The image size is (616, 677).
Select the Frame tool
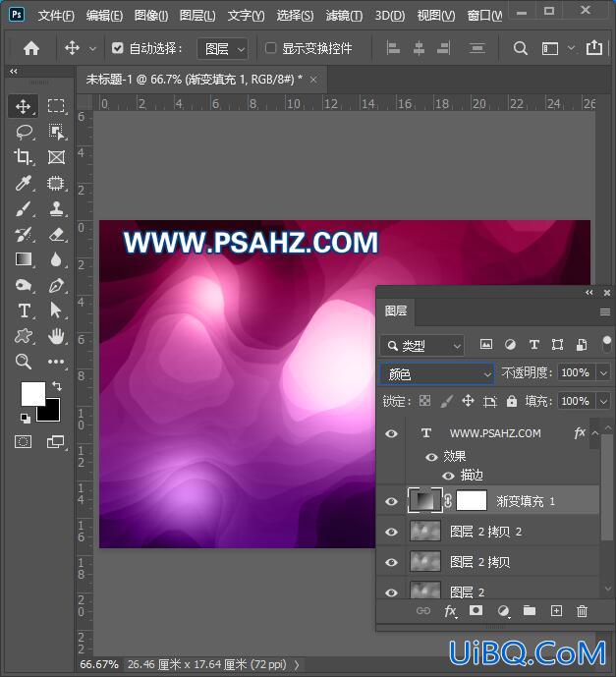56,157
